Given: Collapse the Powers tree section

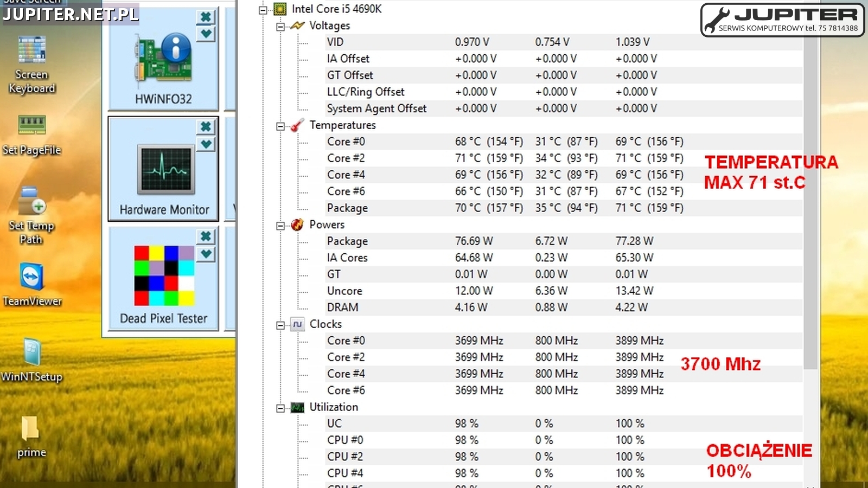Looking at the screenshot, I should pyautogui.click(x=280, y=225).
